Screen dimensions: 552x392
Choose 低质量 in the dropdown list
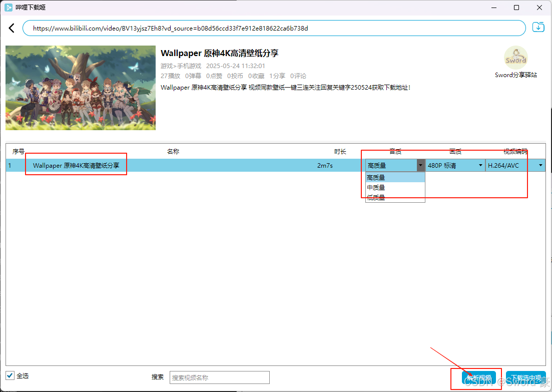tap(395, 197)
